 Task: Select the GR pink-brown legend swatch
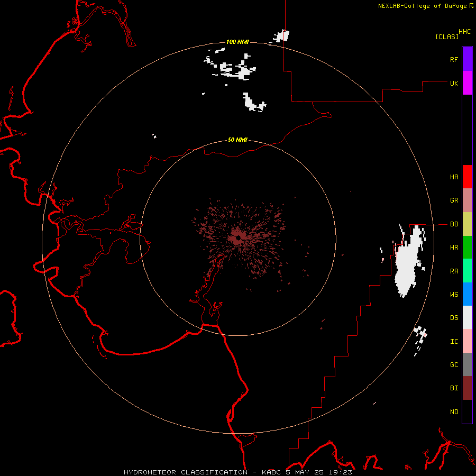click(x=467, y=200)
